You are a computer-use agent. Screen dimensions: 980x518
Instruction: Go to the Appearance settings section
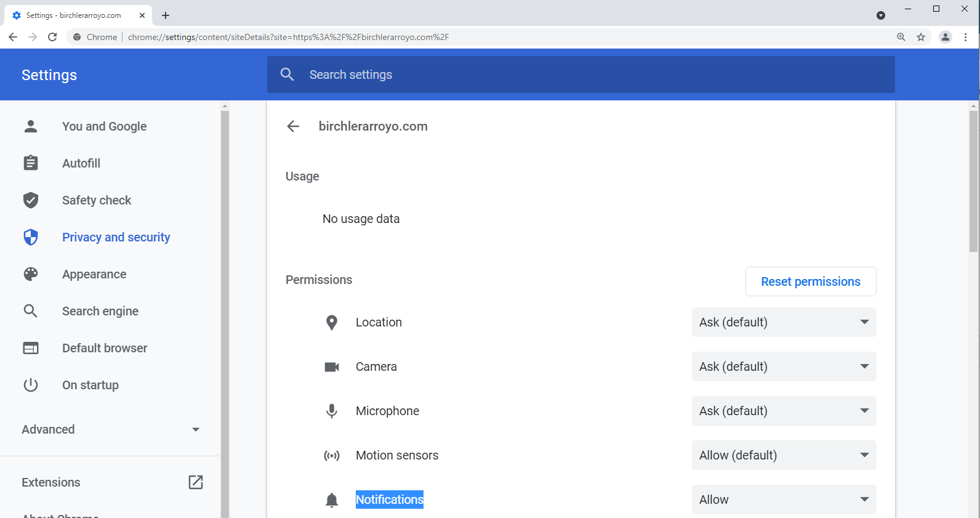[x=94, y=274]
